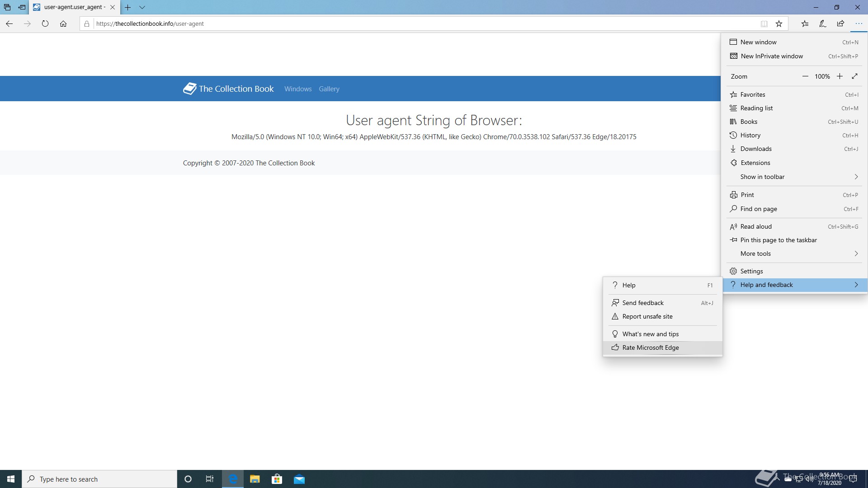868x488 pixels.
Task: Open the Gallery nav link
Action: tap(329, 89)
